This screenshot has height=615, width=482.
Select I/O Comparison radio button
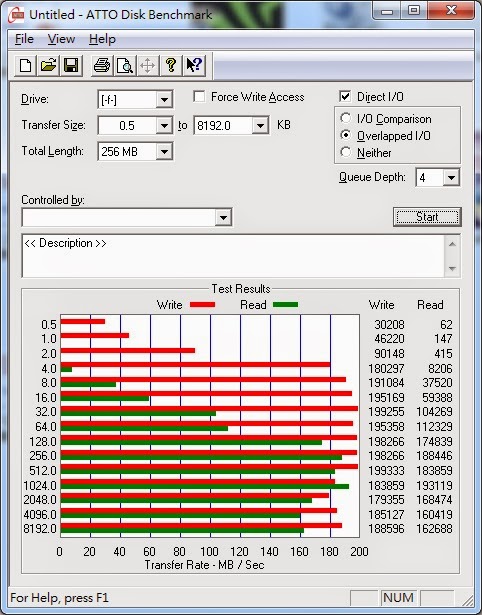pyautogui.click(x=346, y=118)
